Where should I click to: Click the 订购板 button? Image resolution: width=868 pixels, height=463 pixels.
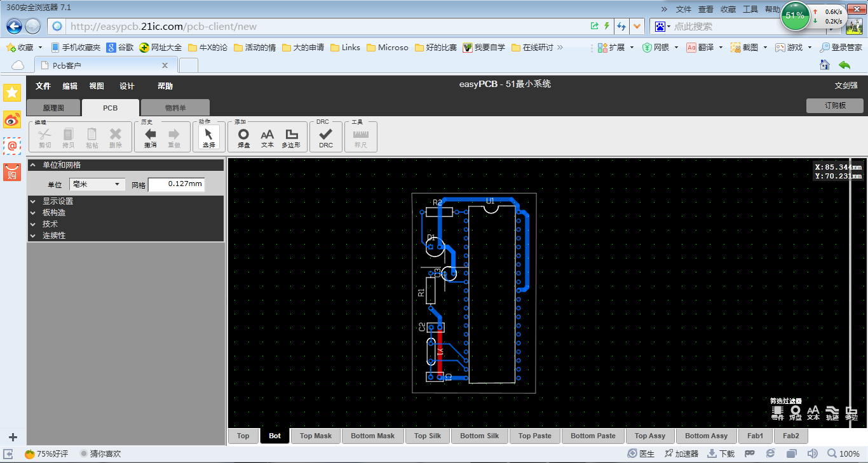[835, 105]
